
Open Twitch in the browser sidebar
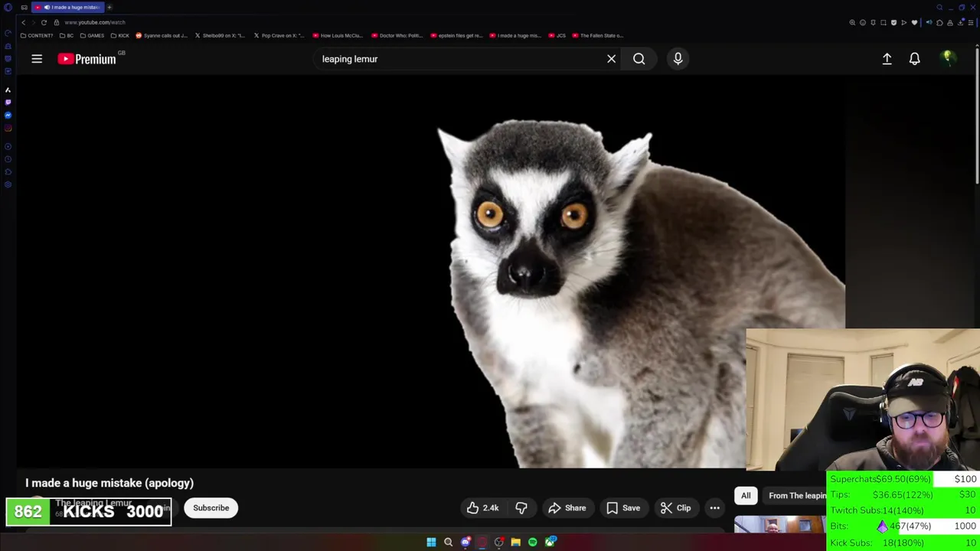pyautogui.click(x=8, y=103)
